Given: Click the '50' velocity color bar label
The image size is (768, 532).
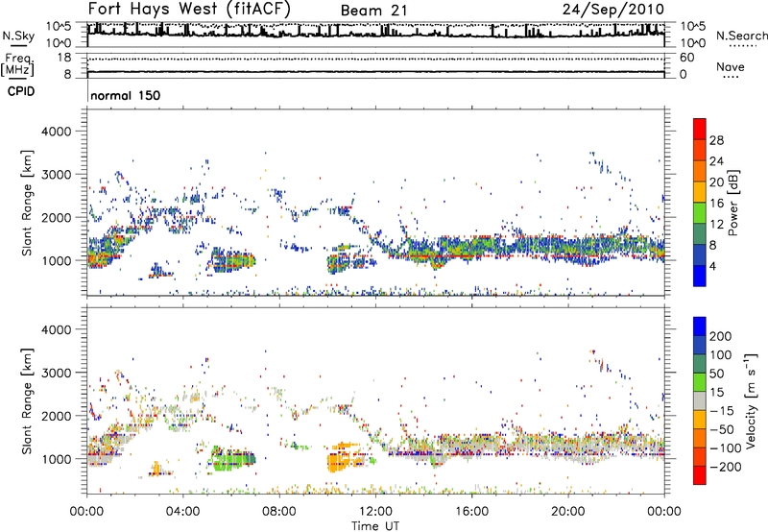Looking at the screenshot, I should [x=716, y=374].
